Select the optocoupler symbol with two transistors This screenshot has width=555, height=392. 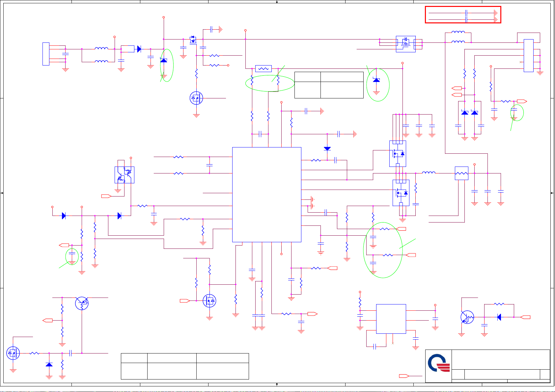click(x=125, y=175)
